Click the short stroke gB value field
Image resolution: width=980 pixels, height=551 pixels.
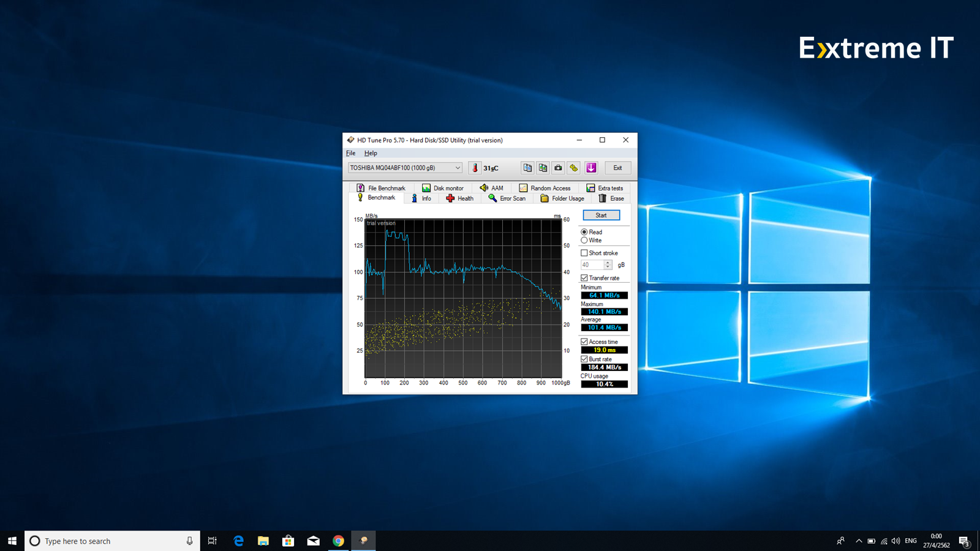592,265
